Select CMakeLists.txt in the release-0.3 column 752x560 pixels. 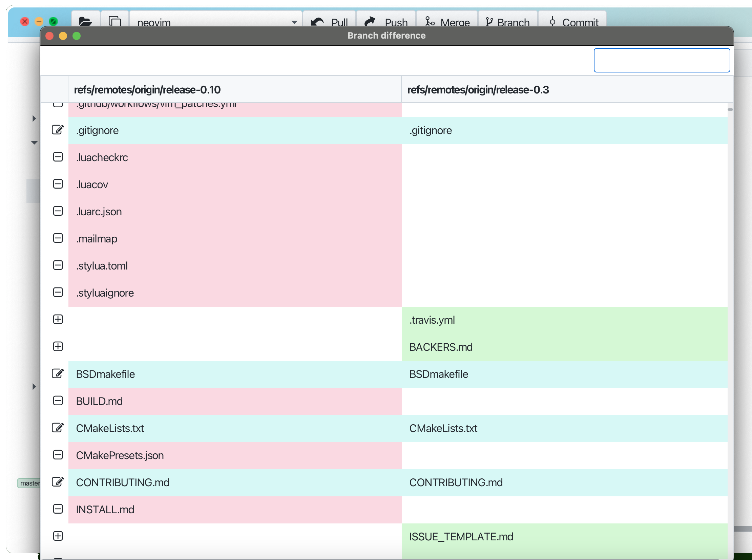click(564, 429)
